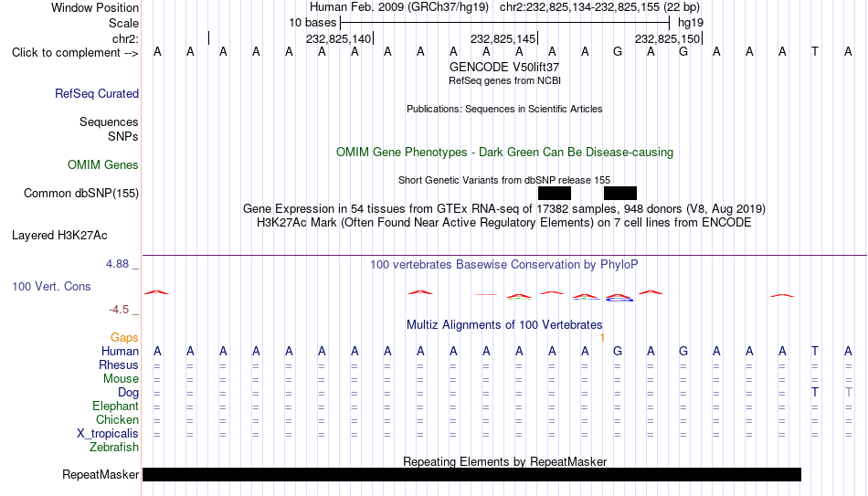Click the Sequences track label
Image resolution: width=868 pixels, height=496 pixels.
pyautogui.click(x=109, y=121)
